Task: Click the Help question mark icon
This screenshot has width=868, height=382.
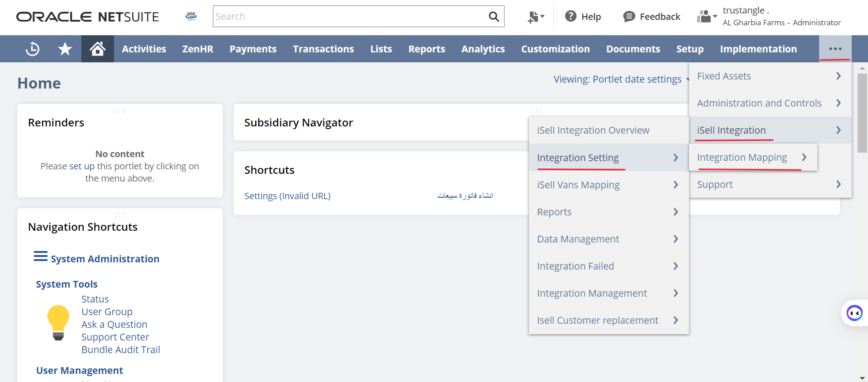Action: 571,16
